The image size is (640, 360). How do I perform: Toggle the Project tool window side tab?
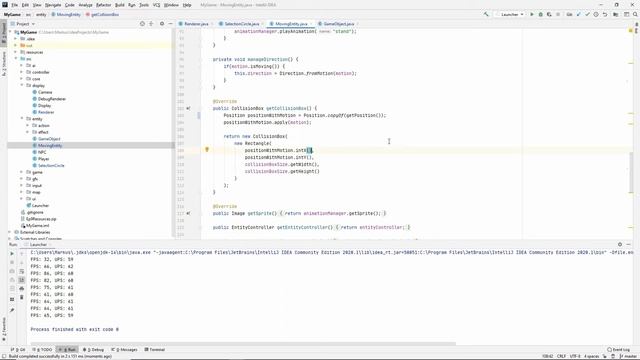4,33
